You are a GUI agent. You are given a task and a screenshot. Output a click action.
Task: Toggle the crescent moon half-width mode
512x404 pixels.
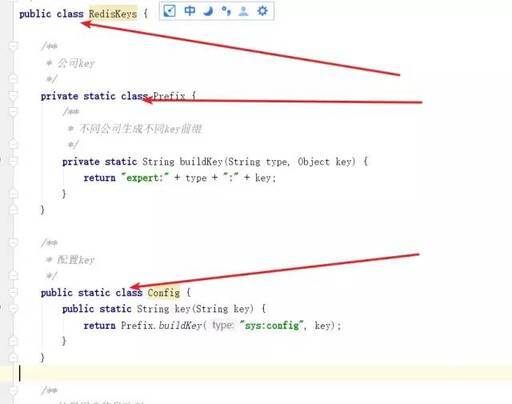tap(208, 11)
